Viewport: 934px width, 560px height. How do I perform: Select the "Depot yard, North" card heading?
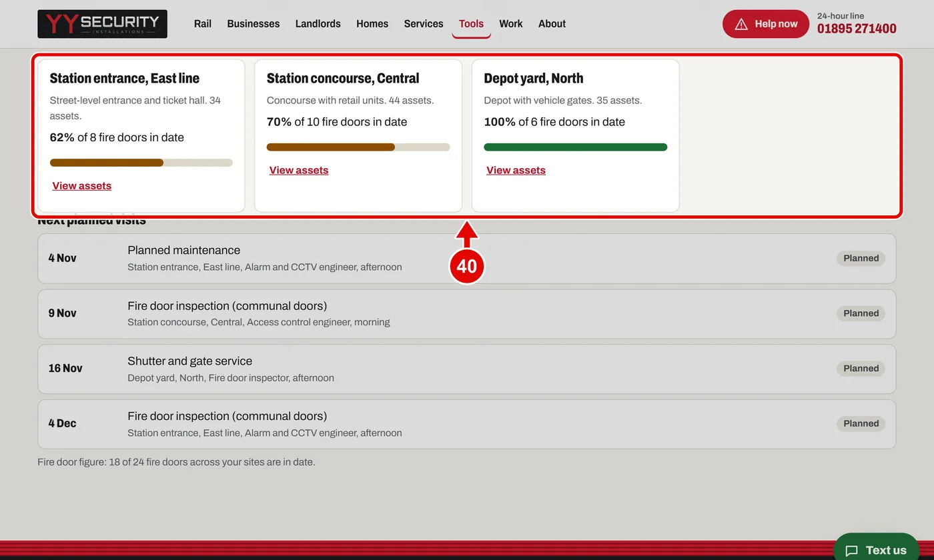534,78
